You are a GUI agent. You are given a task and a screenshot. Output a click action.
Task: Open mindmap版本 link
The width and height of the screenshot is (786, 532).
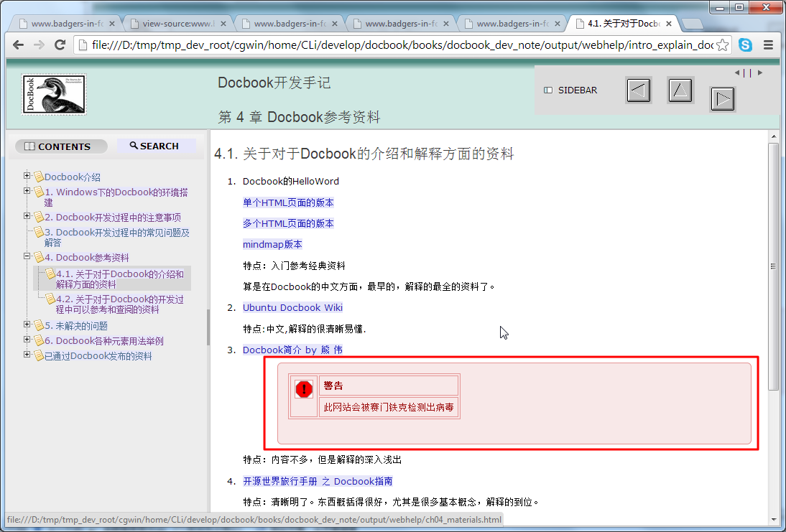272,244
